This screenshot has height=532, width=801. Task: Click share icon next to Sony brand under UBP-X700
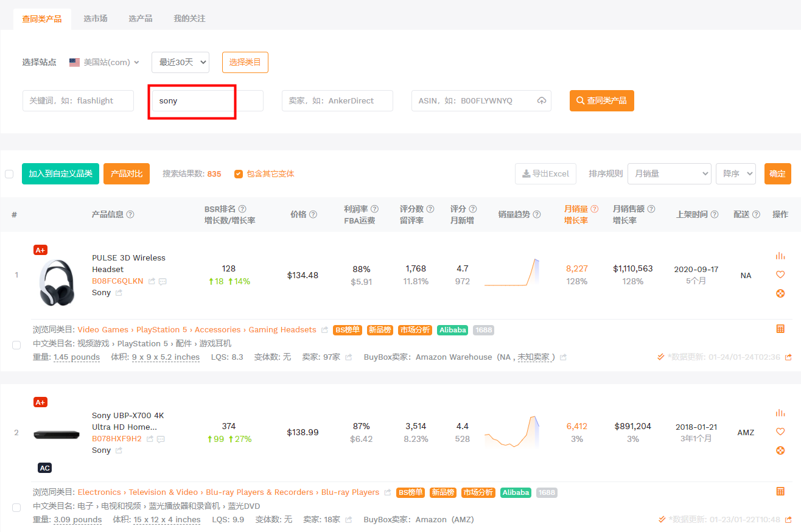click(x=119, y=450)
